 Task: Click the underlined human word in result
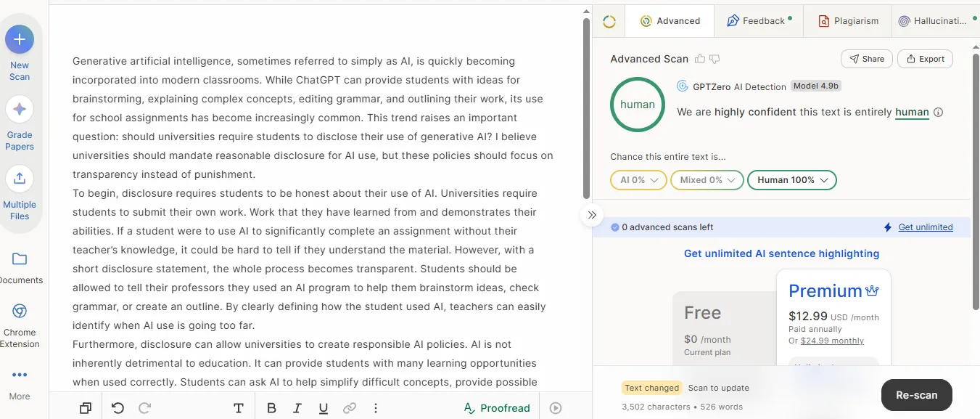(912, 112)
